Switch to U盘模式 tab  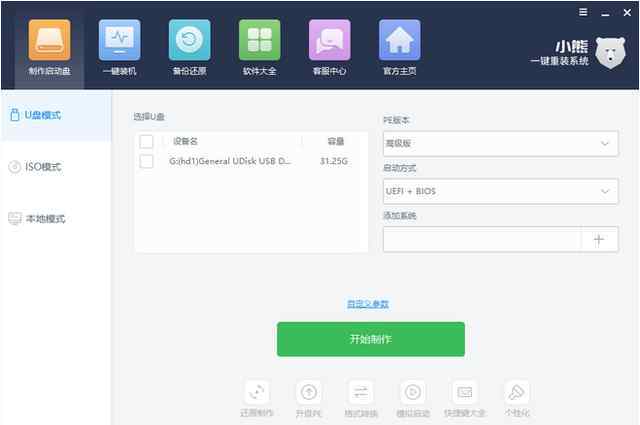56,116
